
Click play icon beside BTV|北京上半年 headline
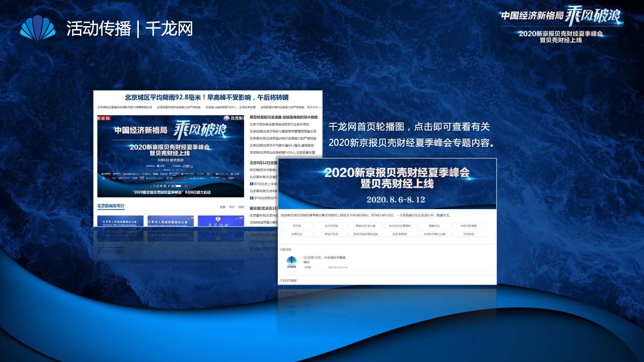[252, 184]
